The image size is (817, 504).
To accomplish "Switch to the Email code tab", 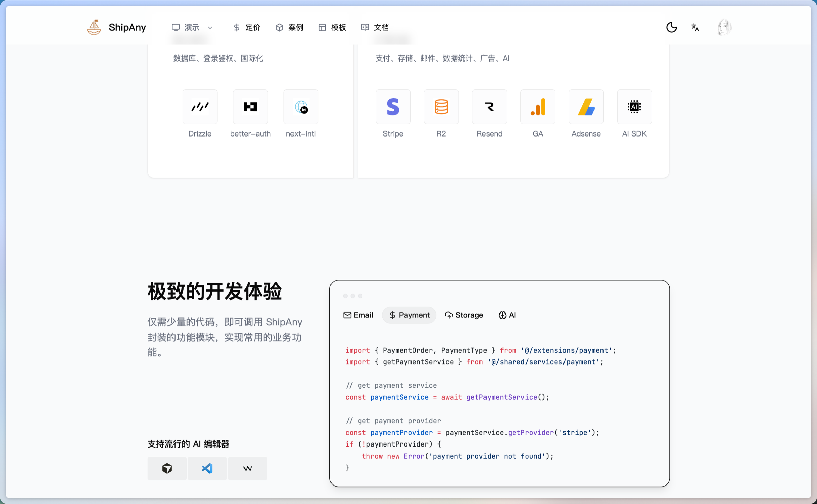I will point(358,315).
